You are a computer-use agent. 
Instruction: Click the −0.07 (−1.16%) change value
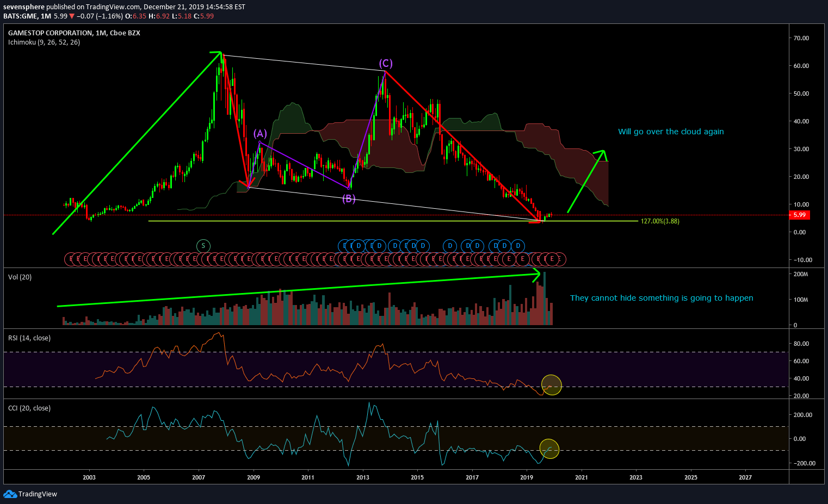pyautogui.click(x=100, y=16)
